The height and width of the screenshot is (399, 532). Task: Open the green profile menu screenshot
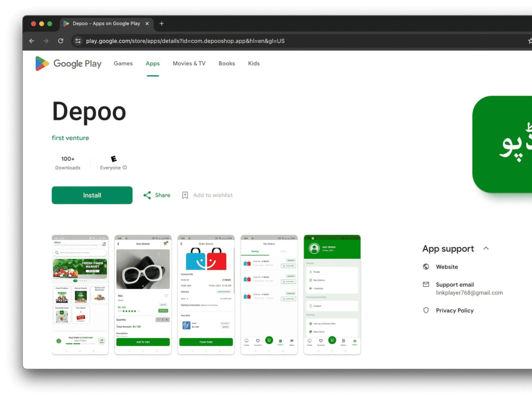point(332,295)
